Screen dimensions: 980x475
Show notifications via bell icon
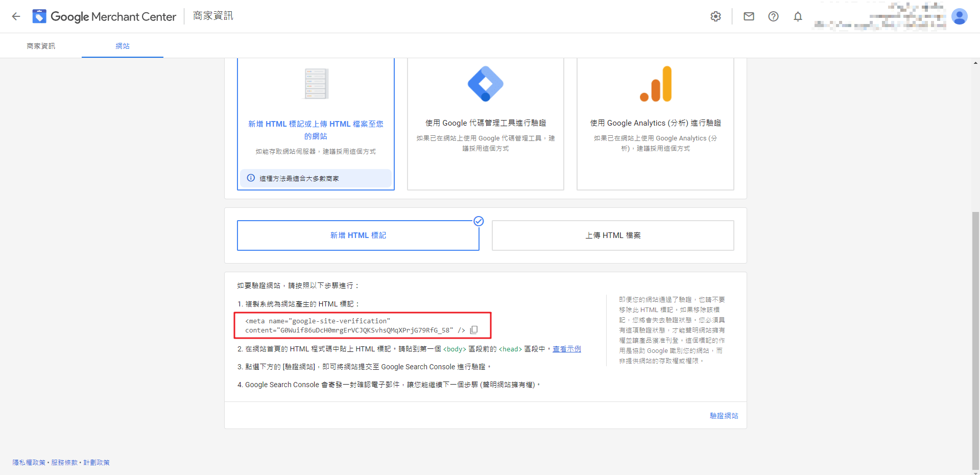click(798, 16)
